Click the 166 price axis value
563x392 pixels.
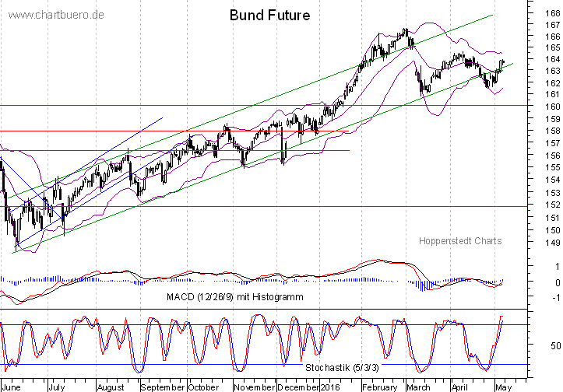[552, 37]
